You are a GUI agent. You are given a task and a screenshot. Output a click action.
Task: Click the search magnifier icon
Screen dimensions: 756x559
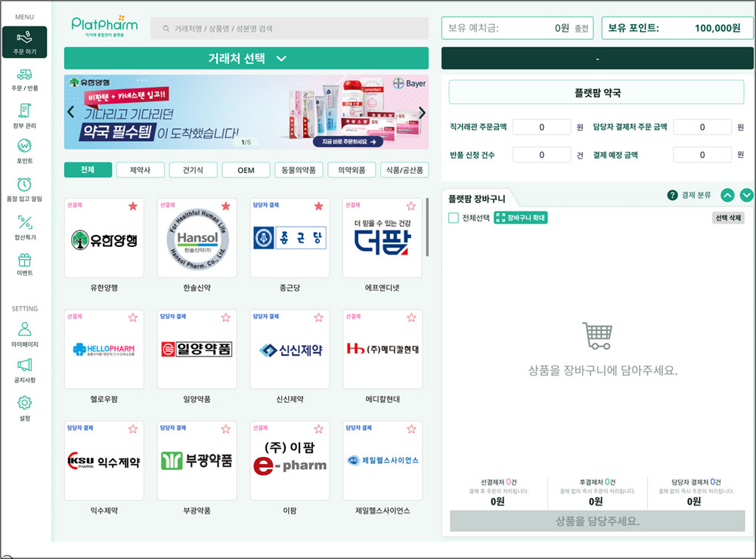tap(166, 29)
